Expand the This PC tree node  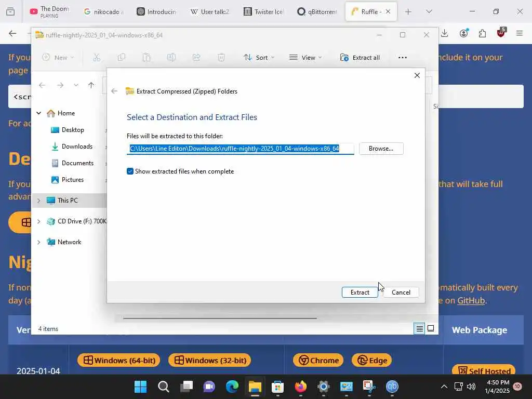coord(38,201)
